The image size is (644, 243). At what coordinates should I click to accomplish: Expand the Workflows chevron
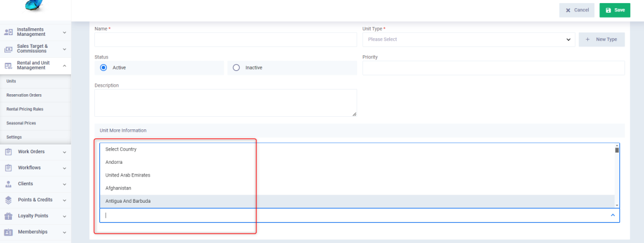click(65, 168)
